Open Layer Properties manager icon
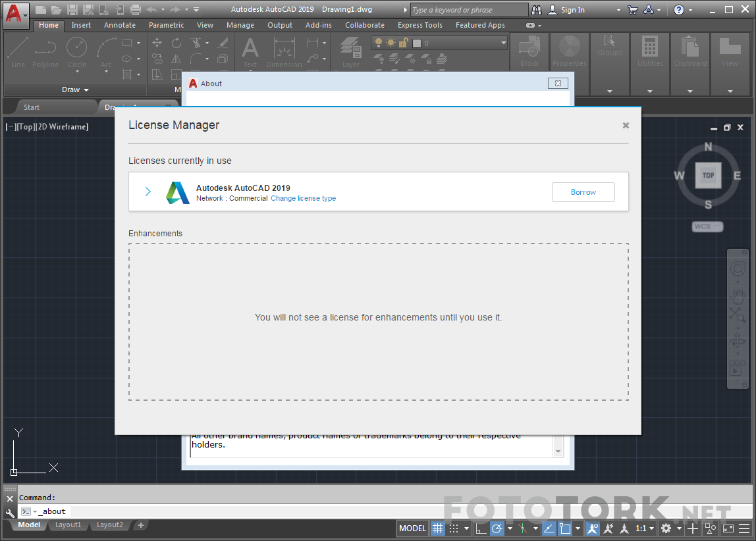Image resolution: width=756 pixels, height=541 pixels. [351, 53]
